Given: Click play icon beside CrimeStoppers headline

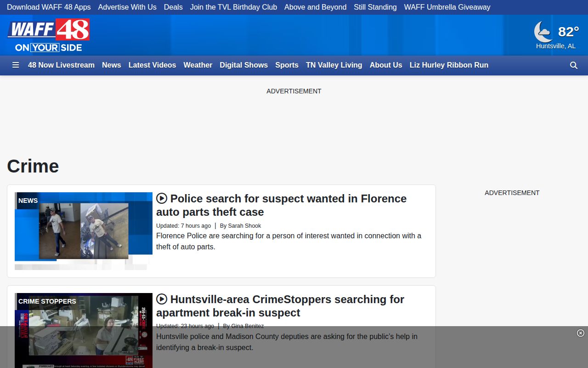Looking at the screenshot, I should [x=162, y=299].
